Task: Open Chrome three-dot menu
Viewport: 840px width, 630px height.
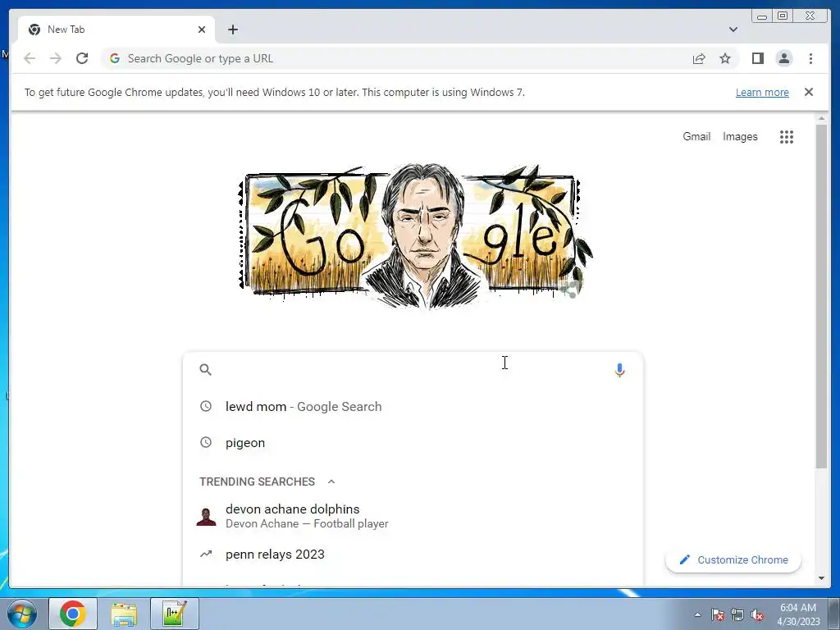Action: tap(810, 58)
